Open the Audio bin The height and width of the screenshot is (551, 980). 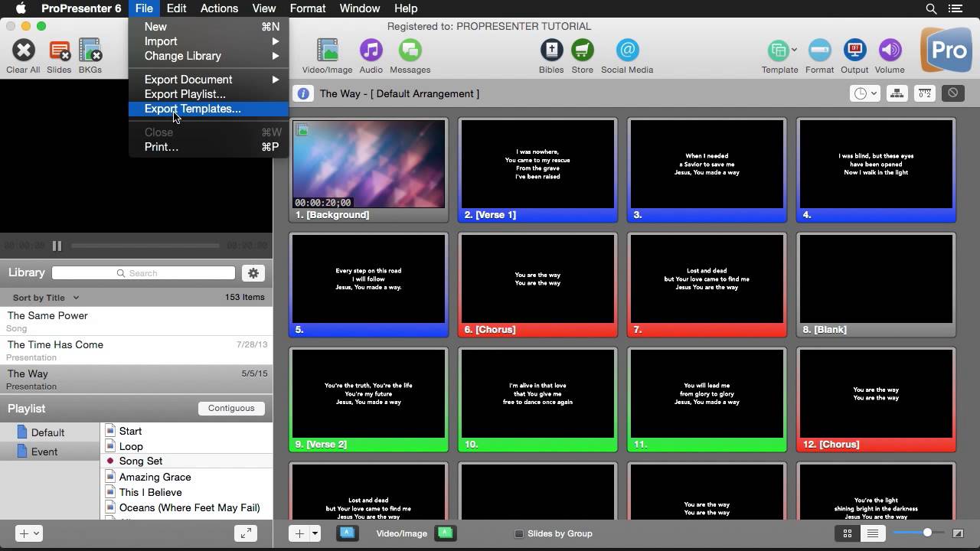coord(371,51)
